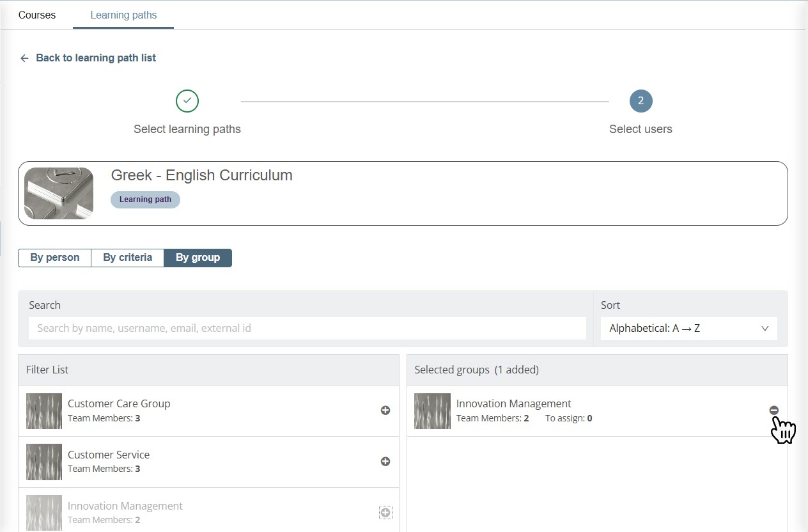The height and width of the screenshot is (532, 808).
Task: Click the Learning path tag badge
Action: (145, 199)
